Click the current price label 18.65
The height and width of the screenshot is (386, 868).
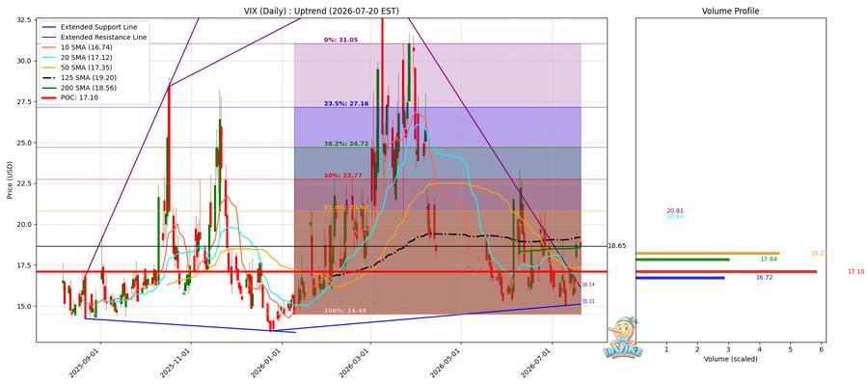point(616,245)
